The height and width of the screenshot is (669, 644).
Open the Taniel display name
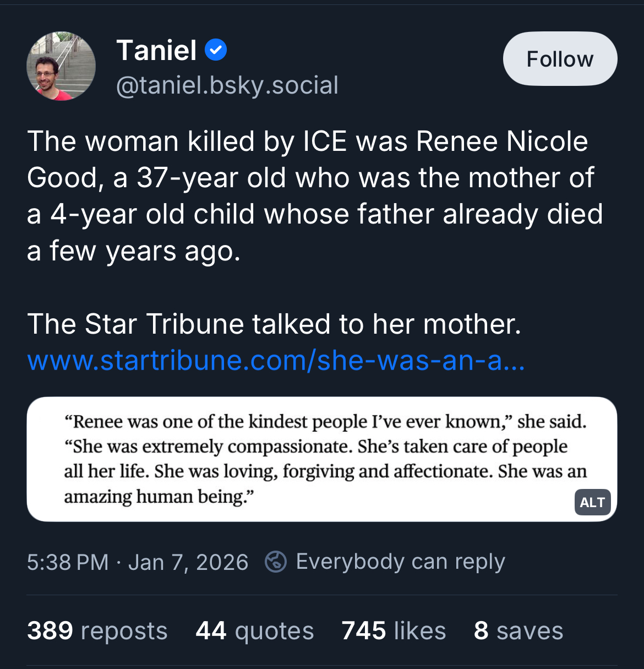point(156,51)
